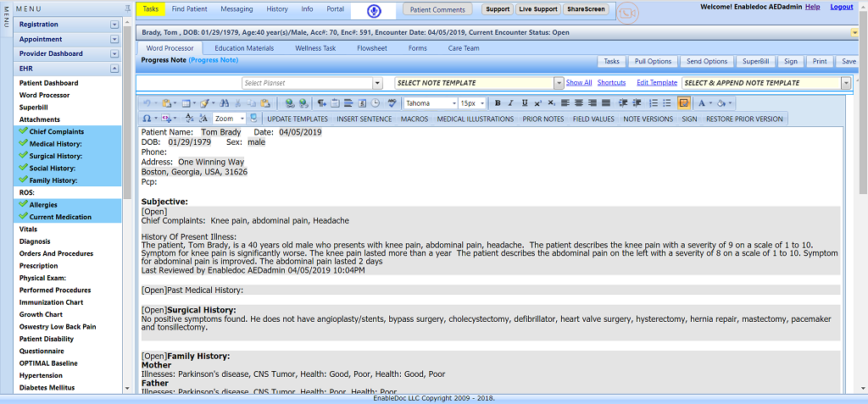Open Messaging in top menu
This screenshot has width=868, height=404.
pos(236,8)
